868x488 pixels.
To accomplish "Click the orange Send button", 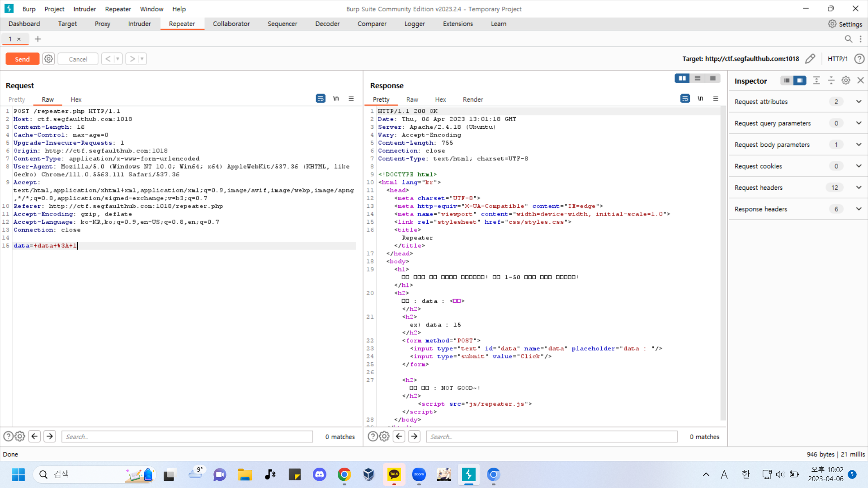I will pos(22,59).
